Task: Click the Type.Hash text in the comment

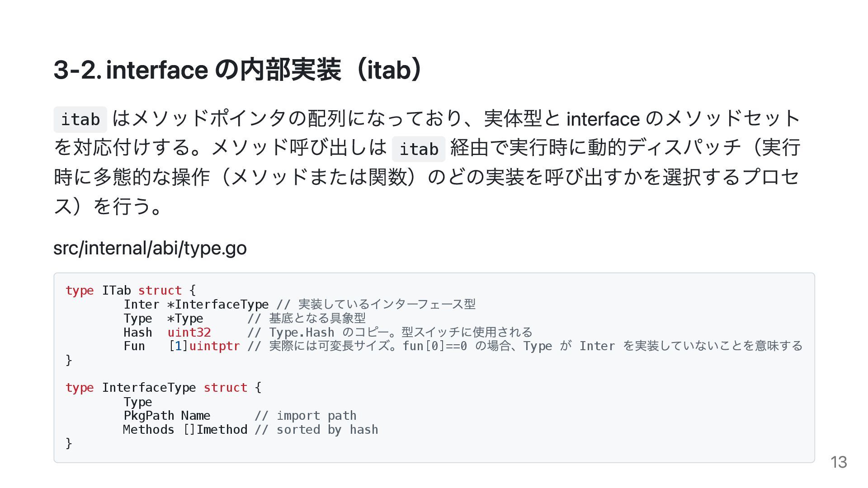Action: coord(302,333)
